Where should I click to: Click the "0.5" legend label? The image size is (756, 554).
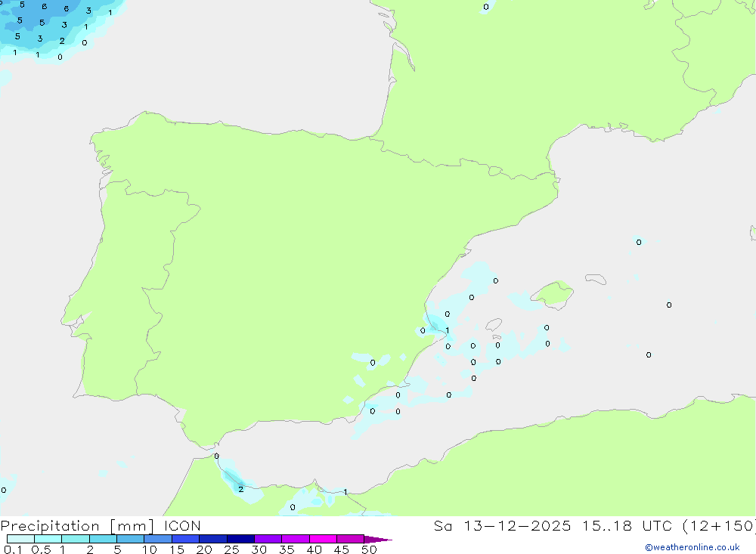click(x=41, y=549)
